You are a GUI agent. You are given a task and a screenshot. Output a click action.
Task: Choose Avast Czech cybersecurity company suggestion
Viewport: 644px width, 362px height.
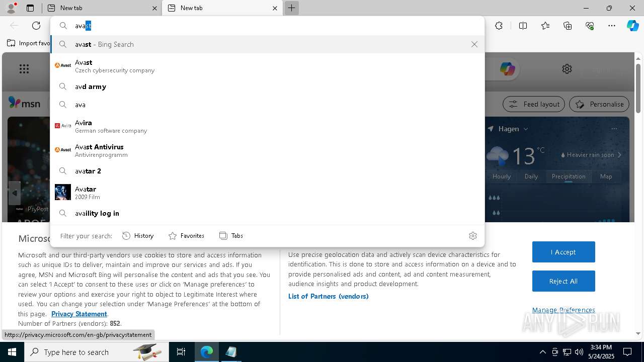tap(267, 66)
